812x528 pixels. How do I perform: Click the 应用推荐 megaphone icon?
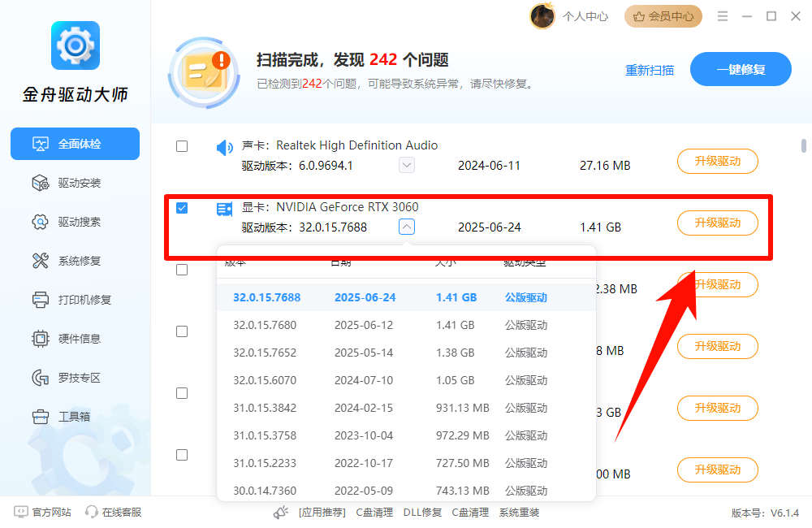(x=281, y=513)
